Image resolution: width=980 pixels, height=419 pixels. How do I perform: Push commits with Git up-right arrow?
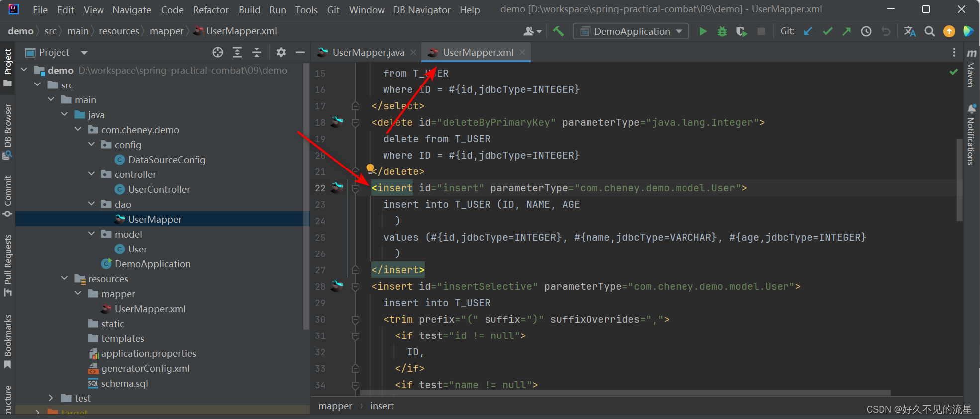point(847,31)
